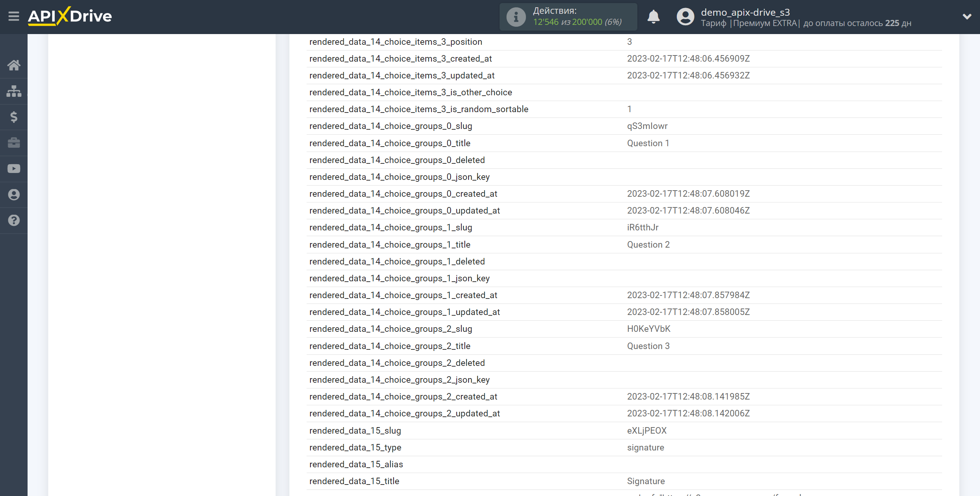Open connections sitemap icon in sidebar
Viewport: 980px width, 496px height.
(14, 91)
